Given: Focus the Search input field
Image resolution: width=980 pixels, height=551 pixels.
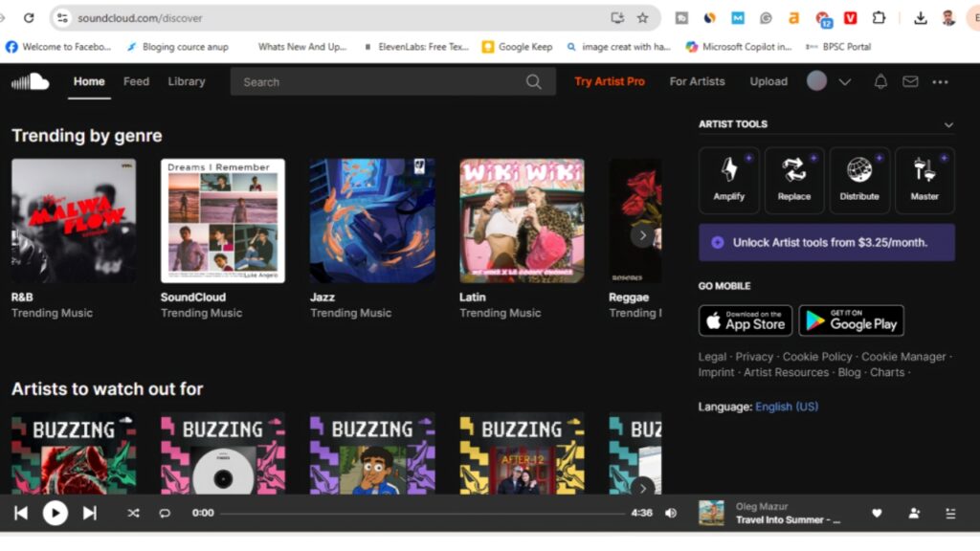Looking at the screenshot, I should pyautogui.click(x=392, y=82).
